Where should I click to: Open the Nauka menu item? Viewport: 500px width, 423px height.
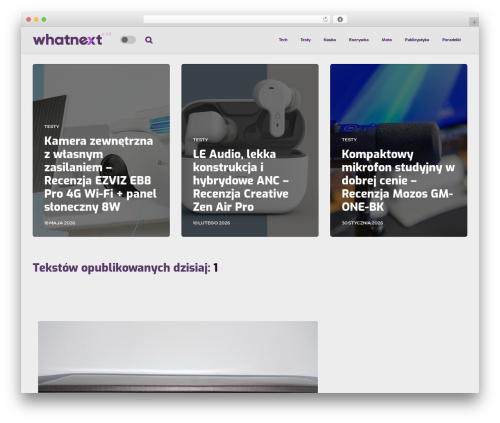coord(330,40)
